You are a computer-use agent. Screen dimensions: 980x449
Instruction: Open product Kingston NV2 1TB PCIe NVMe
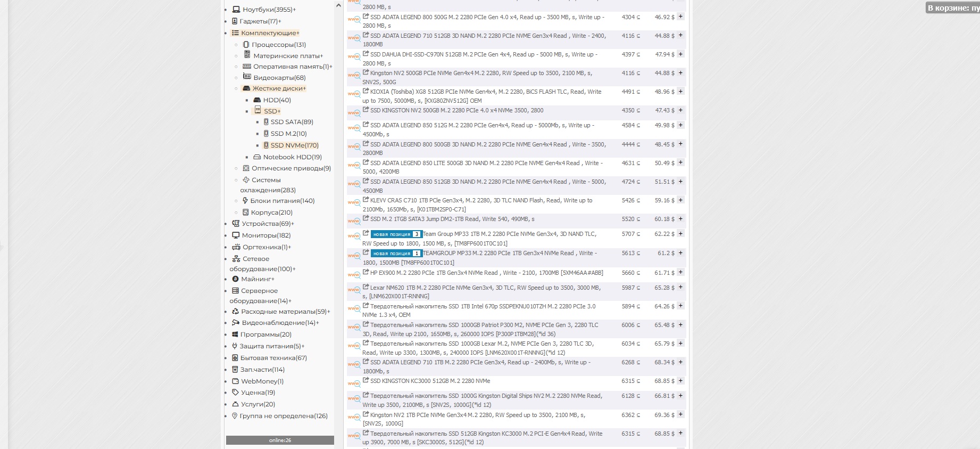tap(474, 419)
